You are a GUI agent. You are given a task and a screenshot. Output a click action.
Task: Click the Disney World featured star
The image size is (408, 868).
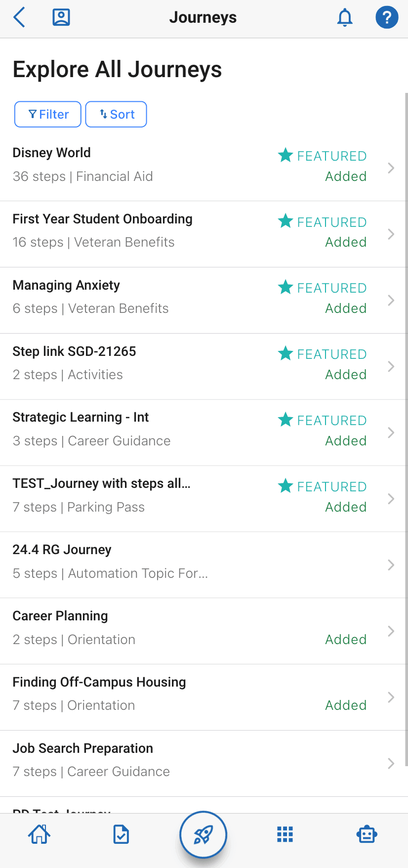pyautogui.click(x=286, y=155)
